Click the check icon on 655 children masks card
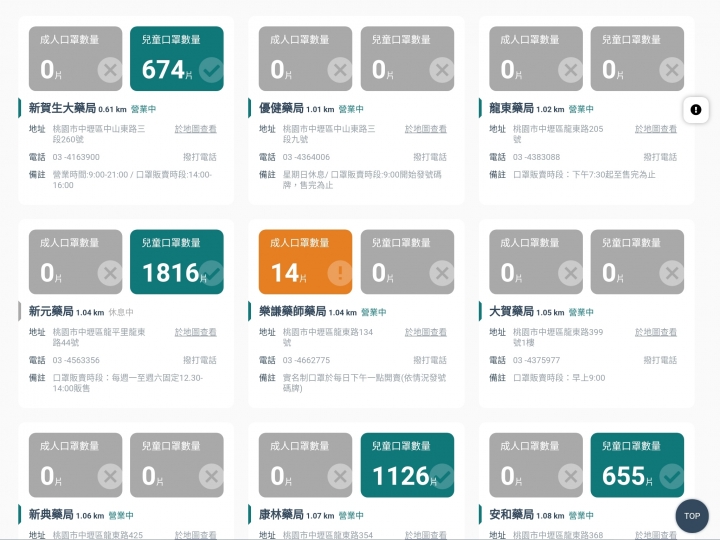The image size is (720, 540). pyautogui.click(x=672, y=477)
